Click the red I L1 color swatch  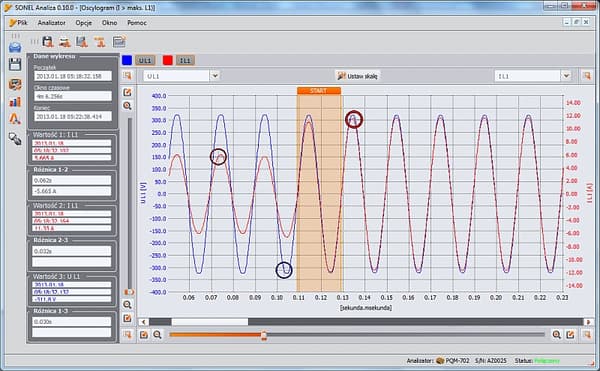point(168,60)
